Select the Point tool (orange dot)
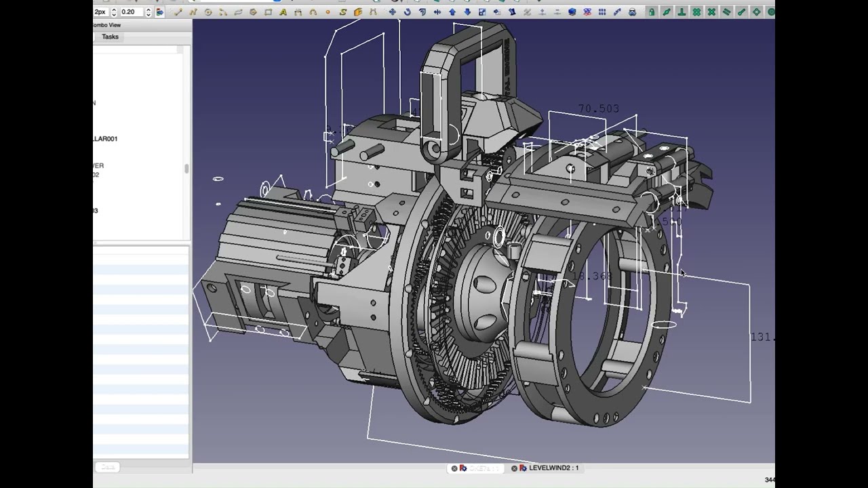 click(328, 12)
